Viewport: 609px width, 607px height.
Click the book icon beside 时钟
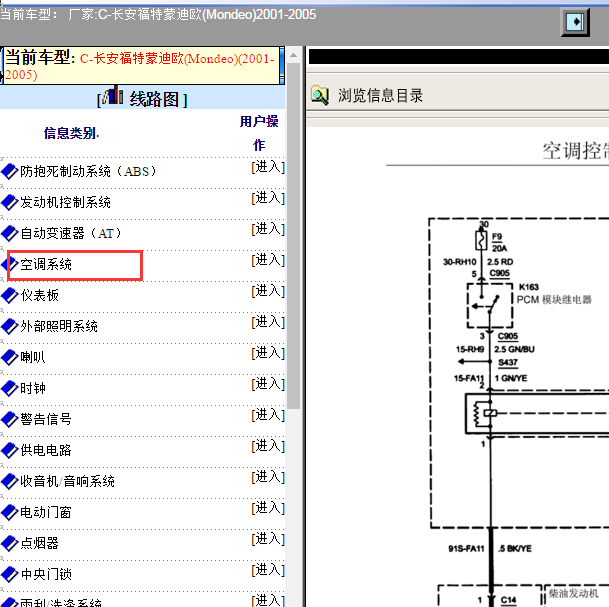[x=10, y=388]
